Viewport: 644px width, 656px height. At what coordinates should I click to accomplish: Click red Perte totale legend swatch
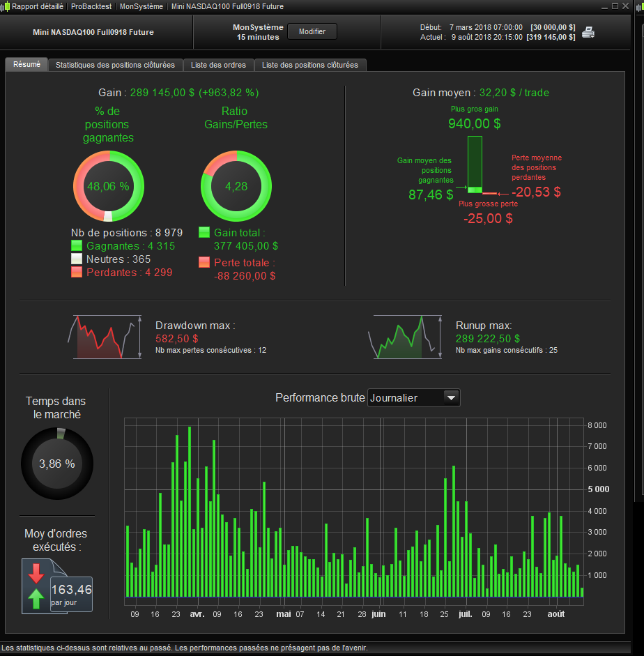[204, 262]
